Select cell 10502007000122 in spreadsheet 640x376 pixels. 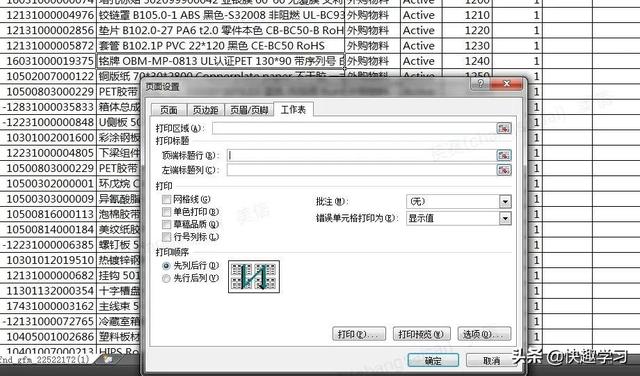48,76
